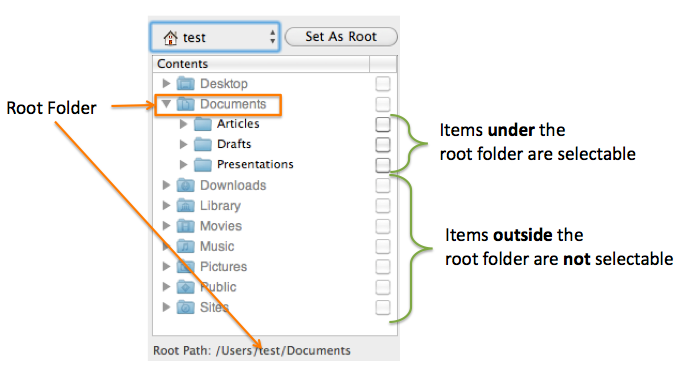Select the Drafts row label

234,144
